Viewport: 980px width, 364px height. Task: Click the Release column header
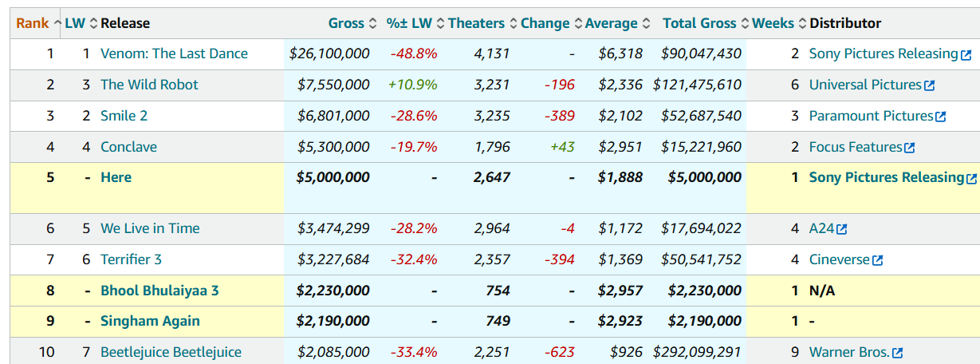(125, 23)
